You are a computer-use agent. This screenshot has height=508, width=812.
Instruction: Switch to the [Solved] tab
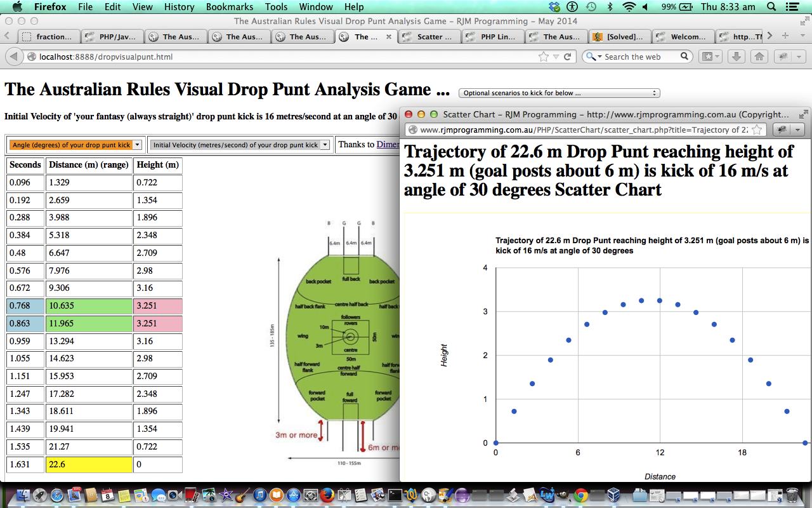[x=620, y=36]
